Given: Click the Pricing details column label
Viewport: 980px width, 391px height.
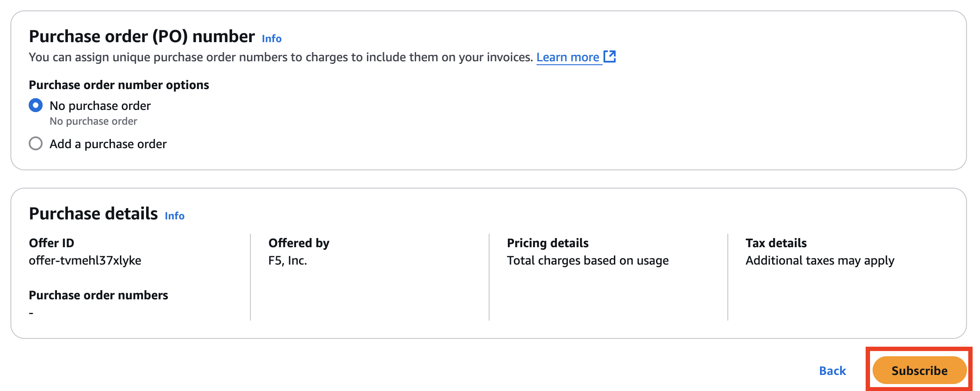Looking at the screenshot, I should point(547,243).
